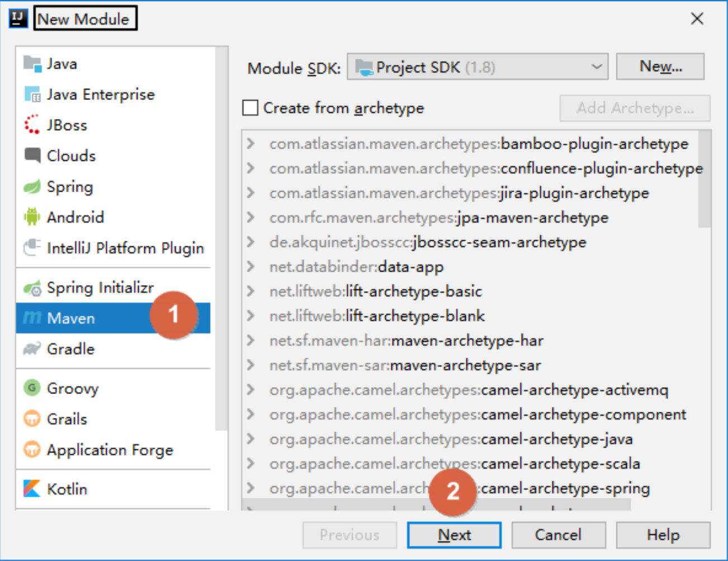Expand camel-archetype-scala entry
Viewport: 728px width, 561px height.
point(251,463)
